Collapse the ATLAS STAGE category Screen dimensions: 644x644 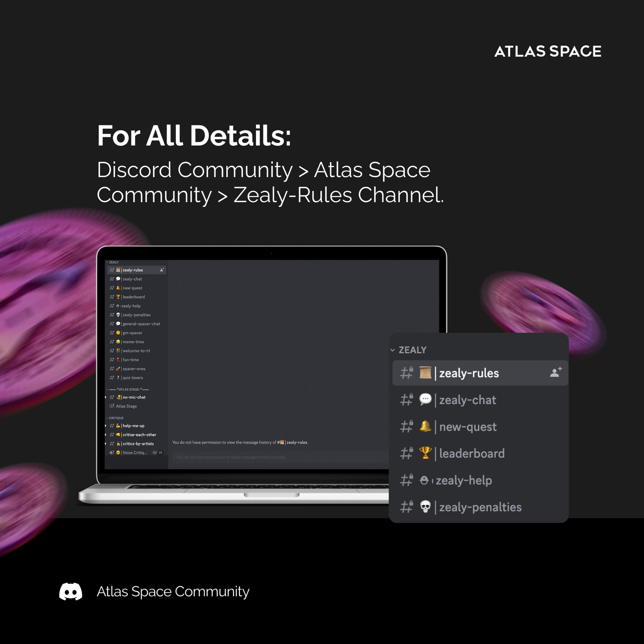click(107, 389)
